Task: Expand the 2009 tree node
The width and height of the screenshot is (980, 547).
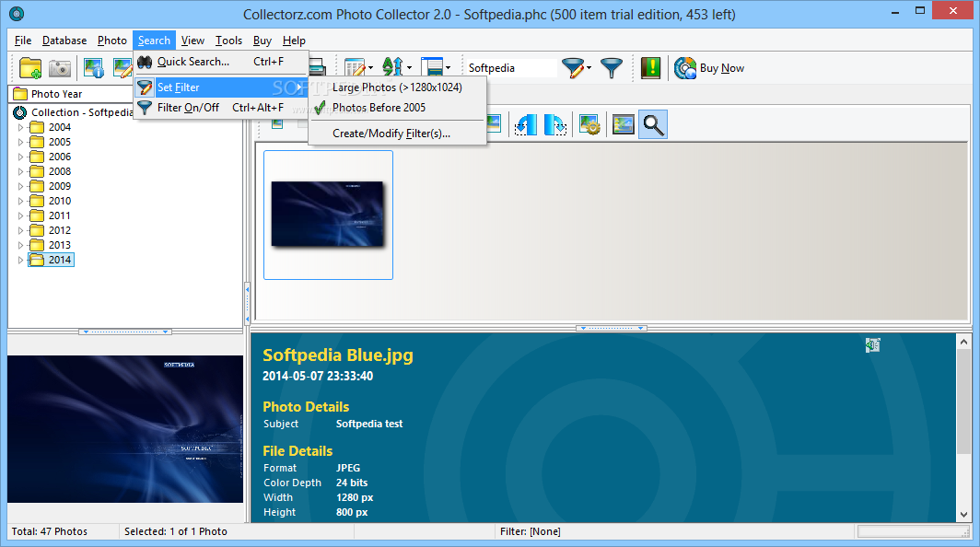Action: [20, 186]
